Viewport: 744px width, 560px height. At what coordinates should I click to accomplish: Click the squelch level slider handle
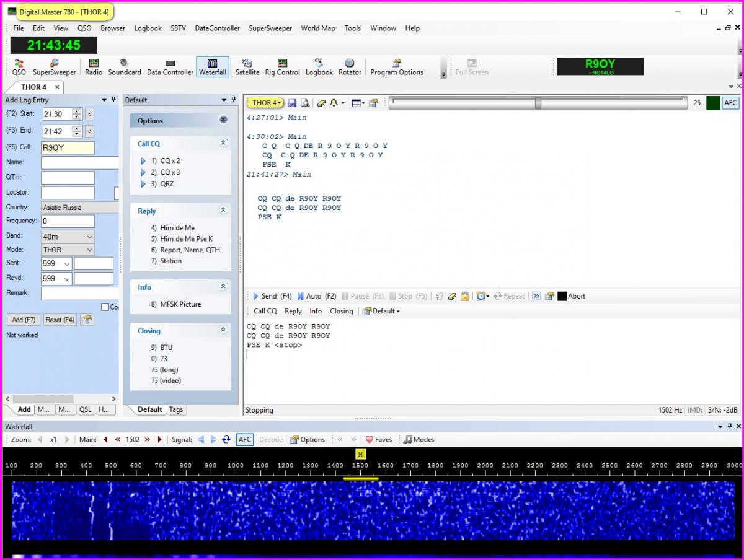click(538, 103)
